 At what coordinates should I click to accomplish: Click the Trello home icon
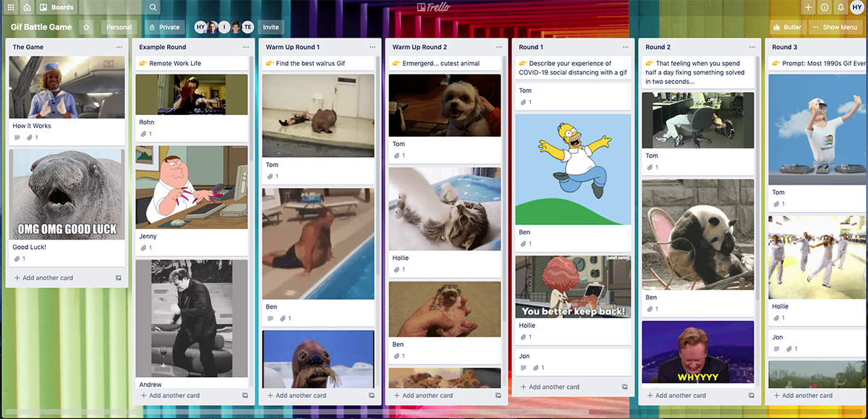26,7
